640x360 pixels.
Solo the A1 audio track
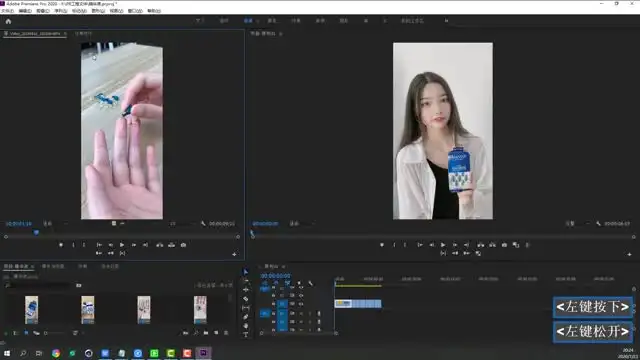point(310,313)
